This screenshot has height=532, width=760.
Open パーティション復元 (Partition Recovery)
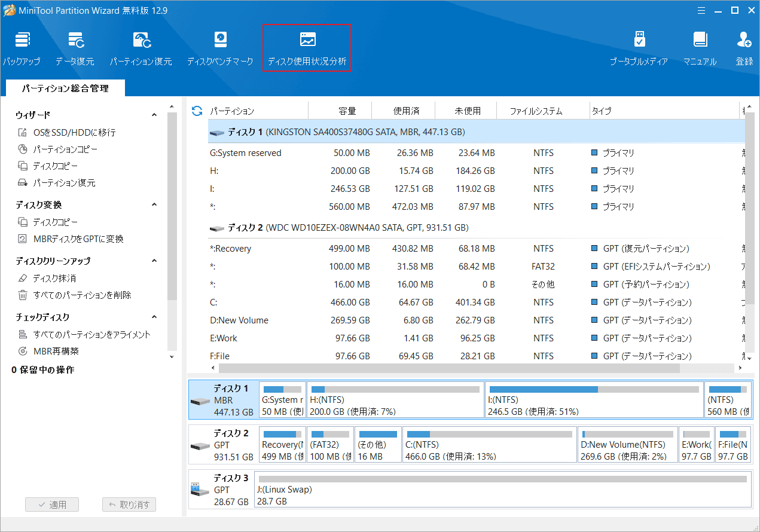[141, 47]
